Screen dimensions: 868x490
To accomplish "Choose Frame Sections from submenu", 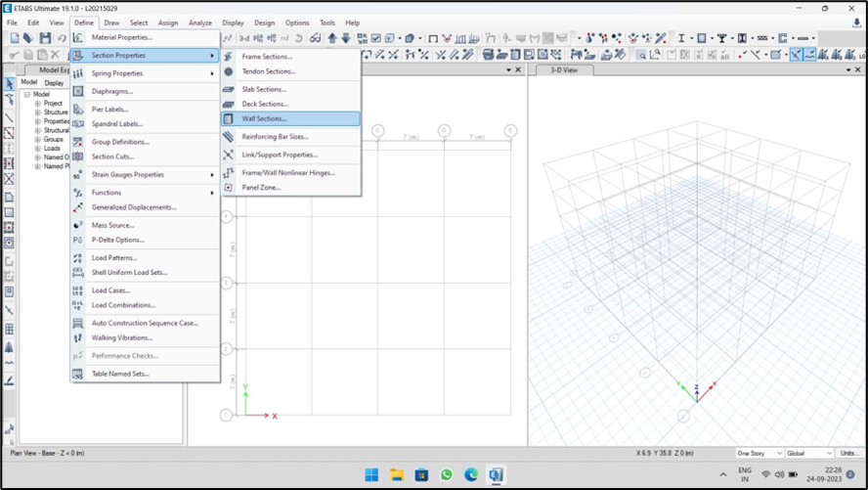I will [x=290, y=57].
